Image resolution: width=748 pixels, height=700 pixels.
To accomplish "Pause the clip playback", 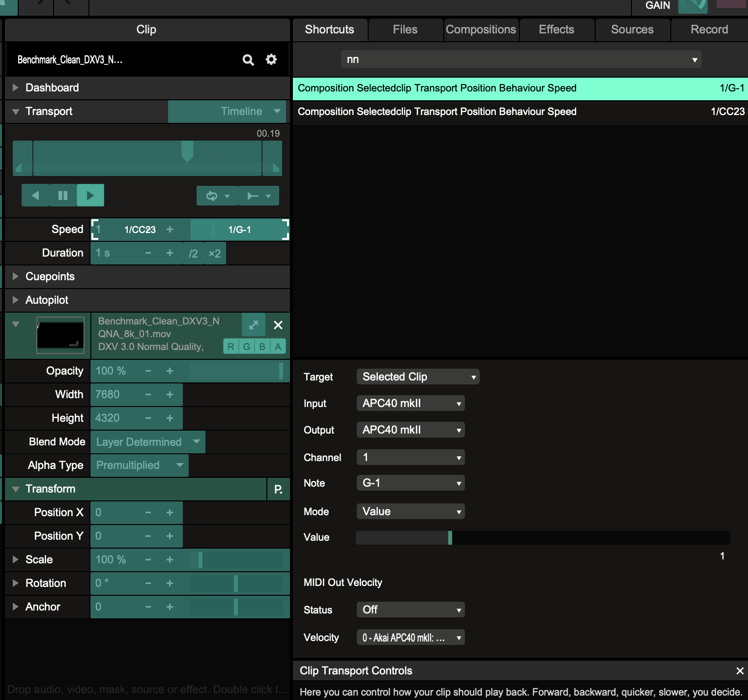I will tap(63, 196).
